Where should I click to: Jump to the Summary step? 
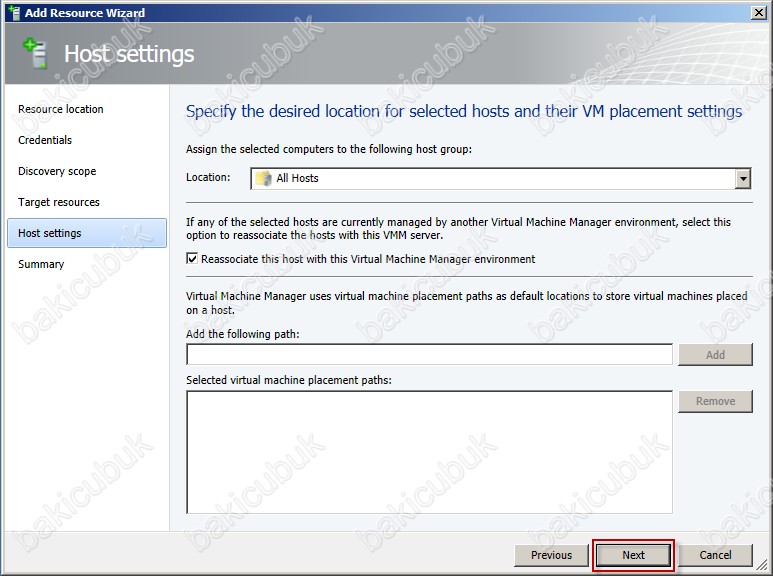41,264
